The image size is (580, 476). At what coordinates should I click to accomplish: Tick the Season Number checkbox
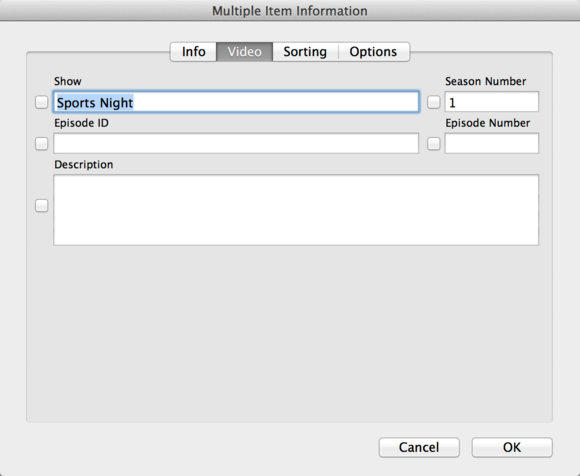434,102
